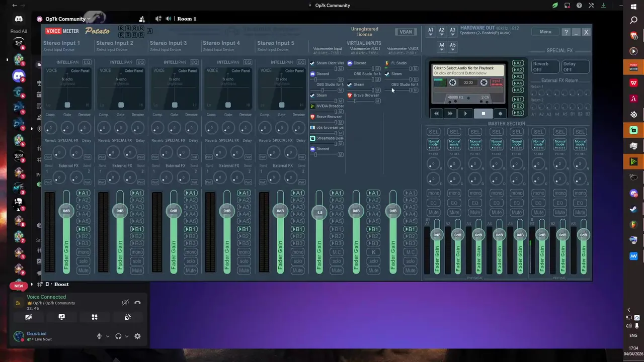This screenshot has height=362, width=644.
Task: Expand the Op7k Community server menu
Action: 68,19
